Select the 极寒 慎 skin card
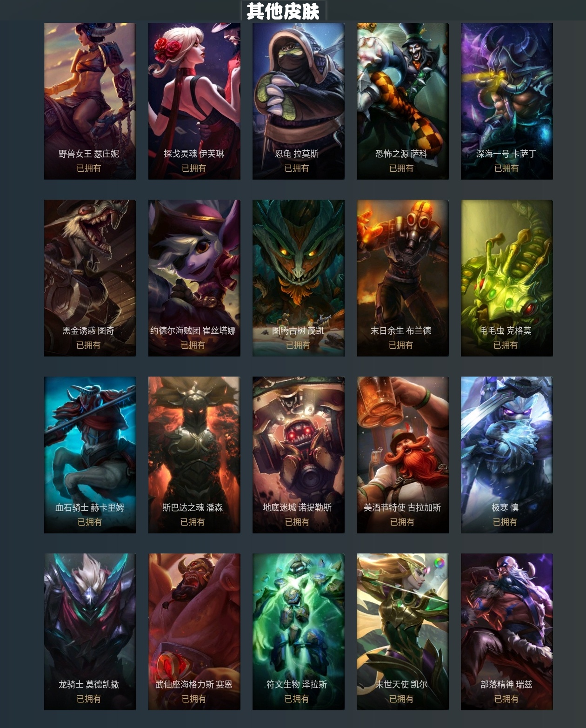The width and height of the screenshot is (586, 728). point(507,455)
